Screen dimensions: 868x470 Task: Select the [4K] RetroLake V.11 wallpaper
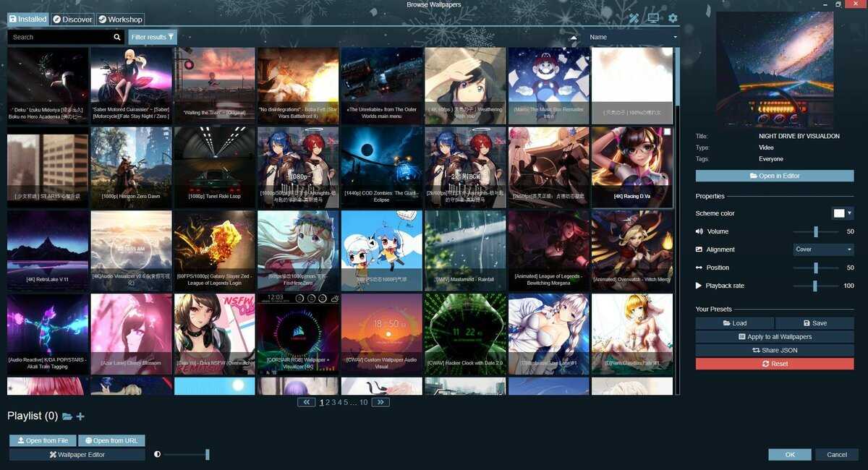click(x=48, y=251)
